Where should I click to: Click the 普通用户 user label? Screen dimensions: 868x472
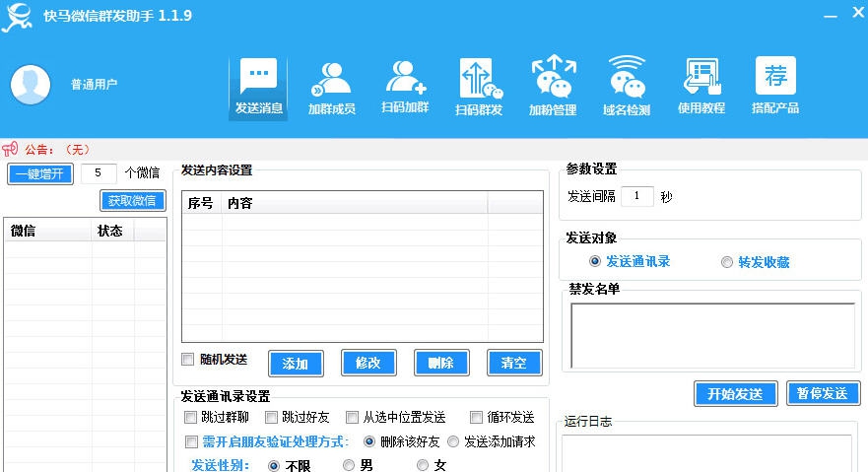[95, 84]
